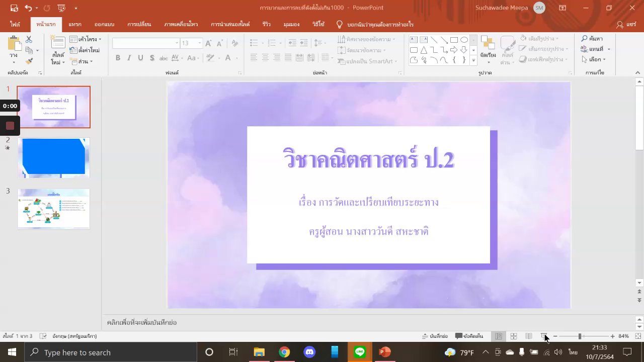The height and width of the screenshot is (362, 644).
Task: Select slide 2 thumbnail
Action: coord(54,158)
